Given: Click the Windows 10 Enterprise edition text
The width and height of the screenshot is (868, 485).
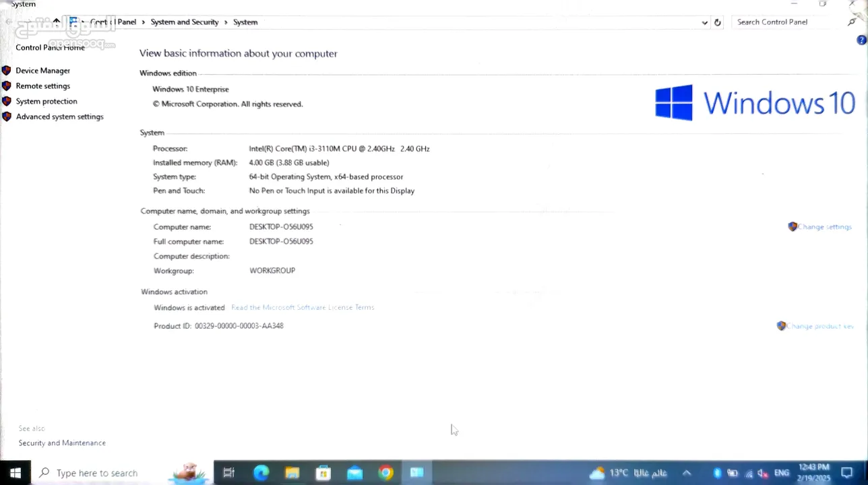Looking at the screenshot, I should (x=191, y=89).
